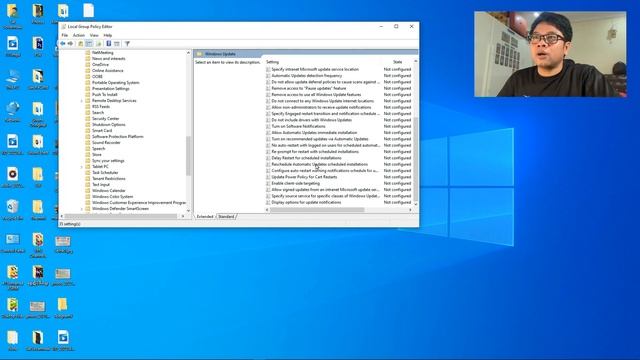
Task: Click the Filter funnel toolbar icon
Action: point(127,44)
